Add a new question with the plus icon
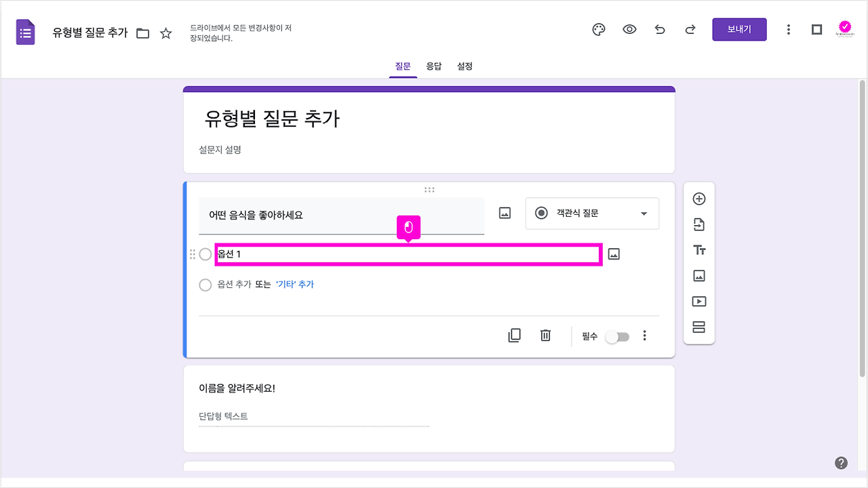This screenshot has width=868, height=488. (x=698, y=199)
